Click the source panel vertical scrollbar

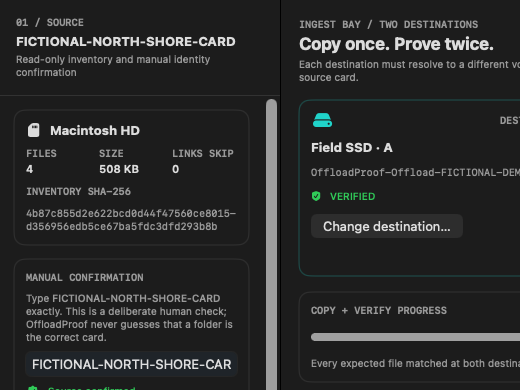(x=272, y=244)
